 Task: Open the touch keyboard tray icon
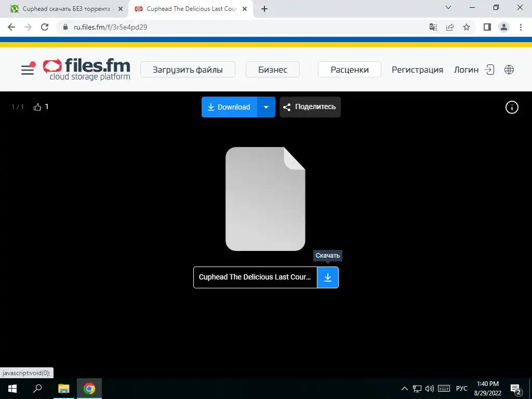coord(444,389)
